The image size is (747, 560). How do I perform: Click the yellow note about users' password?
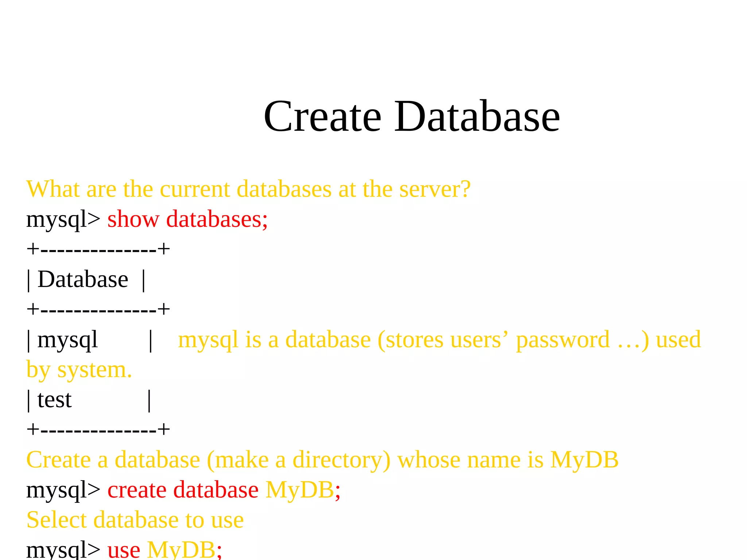tap(439, 340)
